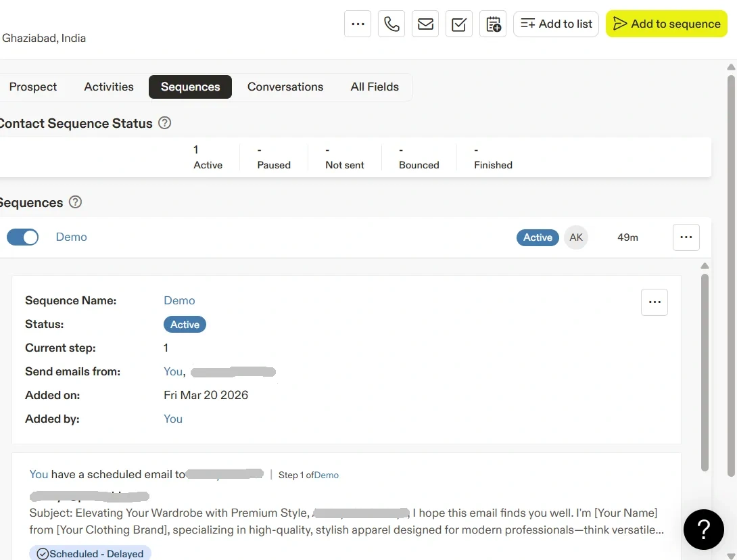The height and width of the screenshot is (560, 737).
Task: Switch to the Conversations tab
Action: pos(285,87)
